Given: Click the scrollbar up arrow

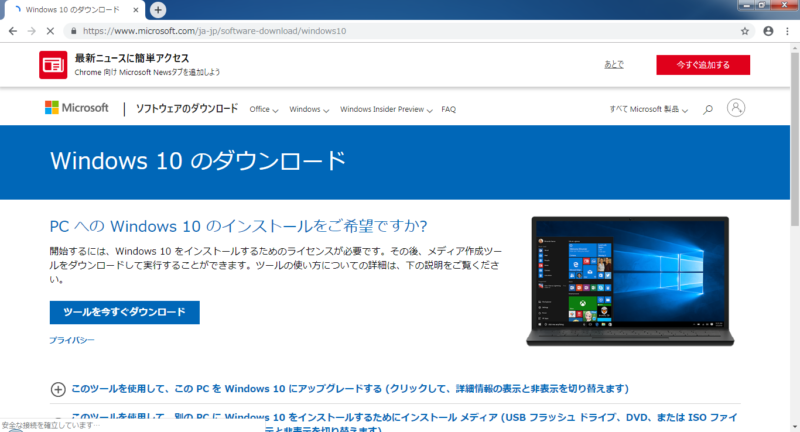Looking at the screenshot, I should pyautogui.click(x=795, y=48).
